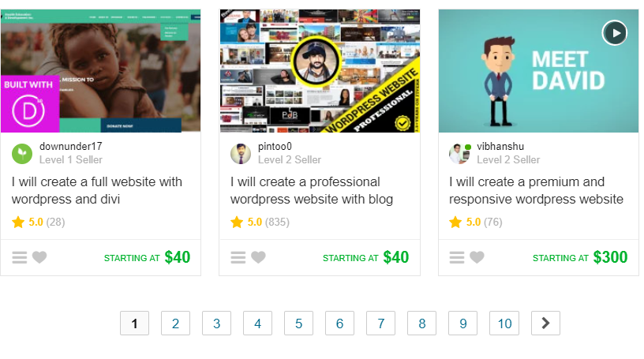The height and width of the screenshot is (359, 644).
Task: Go to the next results page arrow
Action: click(545, 323)
